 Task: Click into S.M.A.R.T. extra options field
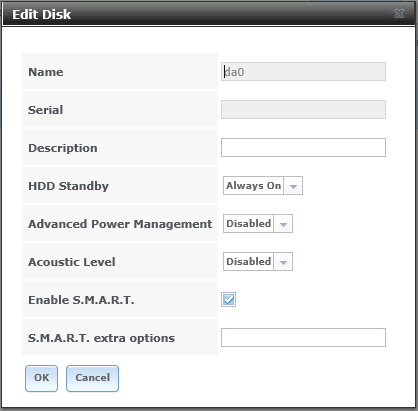click(x=303, y=338)
